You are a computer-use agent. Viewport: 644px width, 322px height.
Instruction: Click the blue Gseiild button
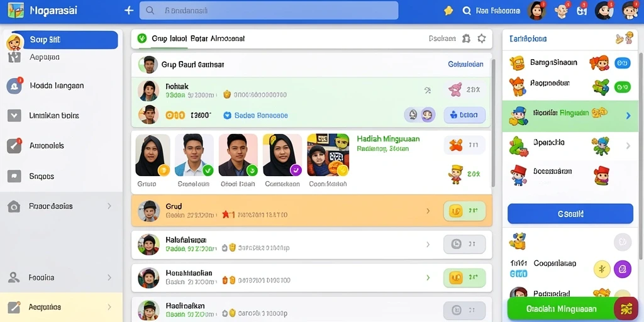570,214
